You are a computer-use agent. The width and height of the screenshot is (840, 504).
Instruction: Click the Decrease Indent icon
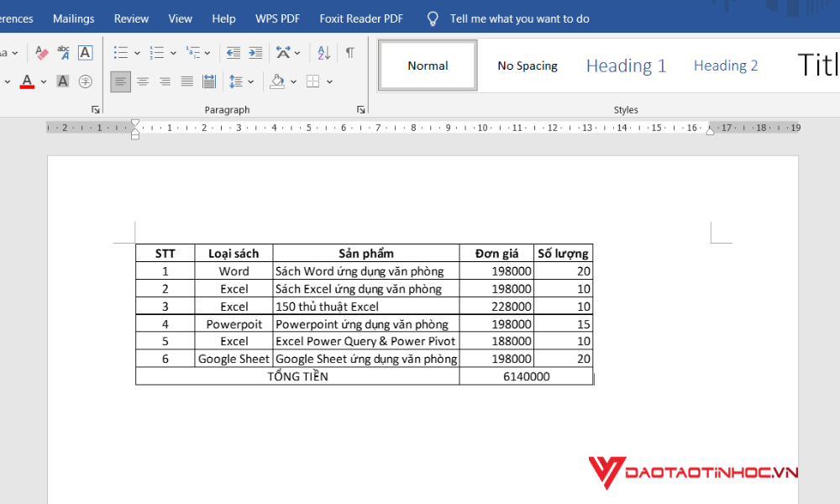pyautogui.click(x=234, y=51)
